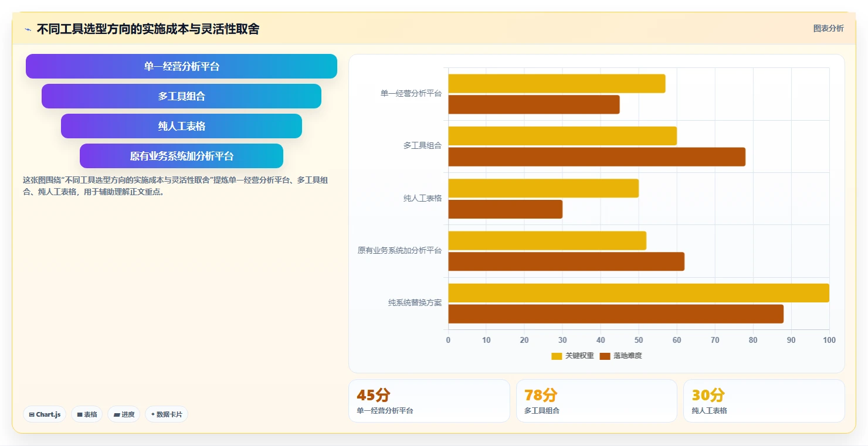Click the description paragraph starting 这张图围绕
868x446 pixels.
tap(175, 186)
